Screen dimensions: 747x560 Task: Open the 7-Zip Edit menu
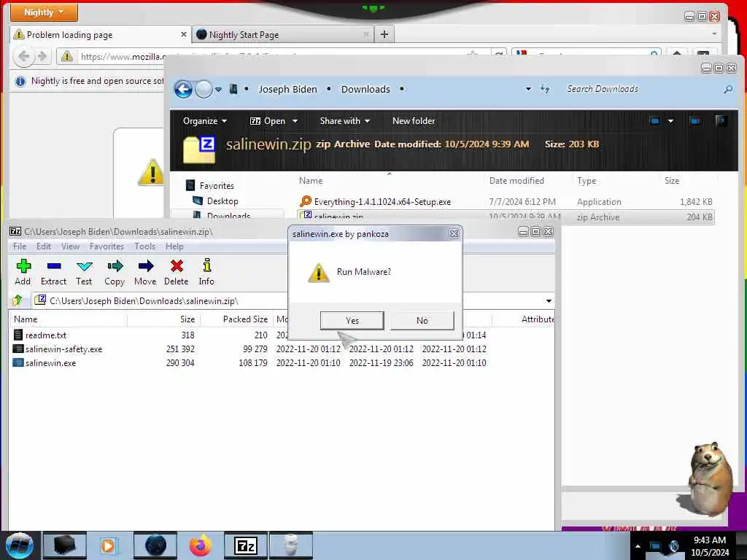click(43, 246)
